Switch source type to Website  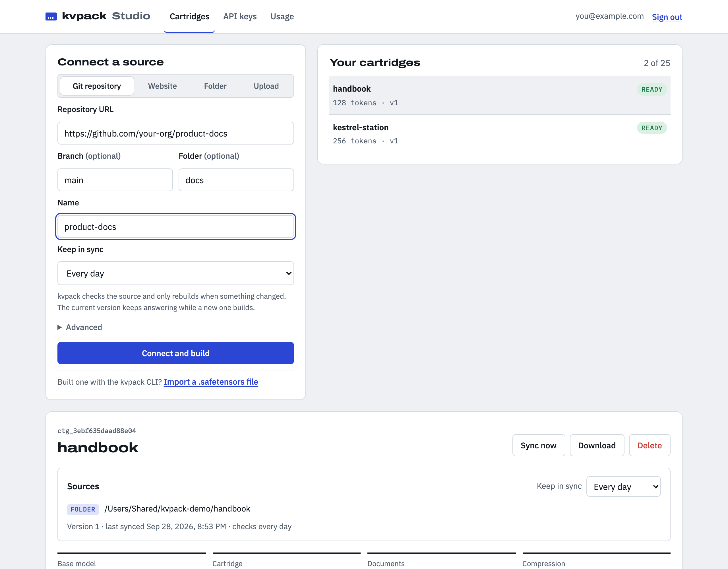(162, 86)
